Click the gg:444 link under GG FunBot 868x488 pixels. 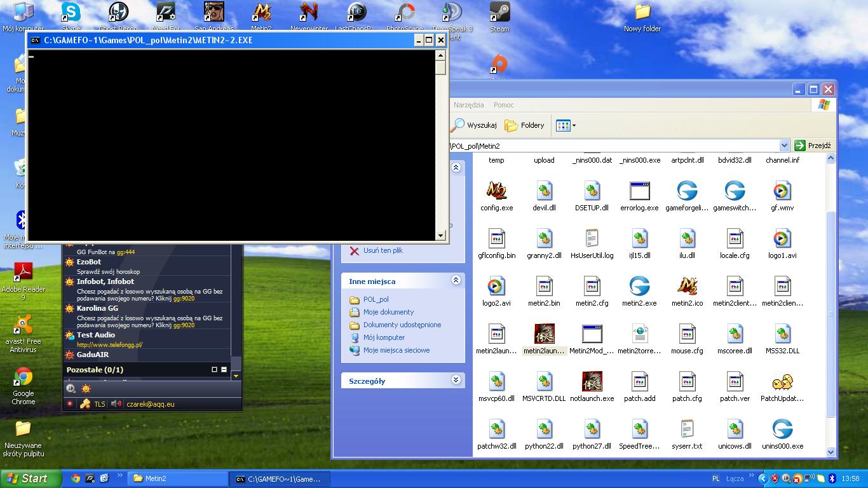pyautogui.click(x=126, y=252)
